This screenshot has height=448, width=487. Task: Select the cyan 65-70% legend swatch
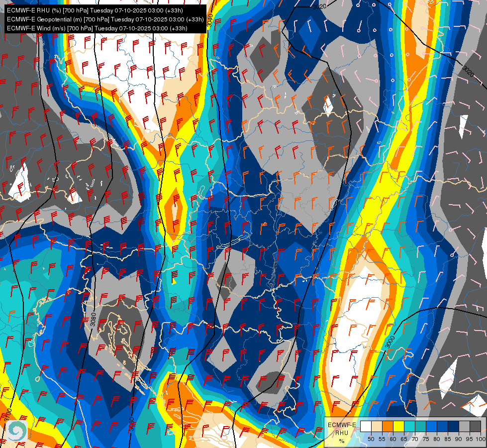pyautogui.click(x=410, y=426)
